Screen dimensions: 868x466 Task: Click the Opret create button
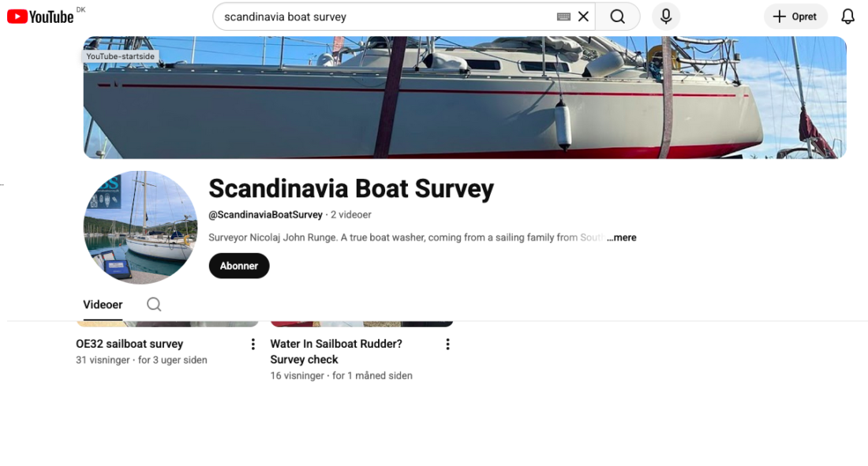pos(795,17)
